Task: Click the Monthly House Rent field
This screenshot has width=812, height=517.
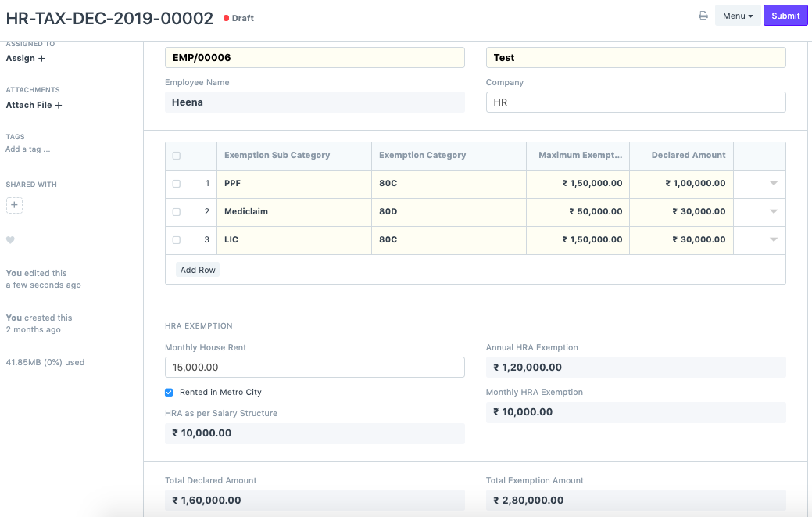Action: pos(314,368)
